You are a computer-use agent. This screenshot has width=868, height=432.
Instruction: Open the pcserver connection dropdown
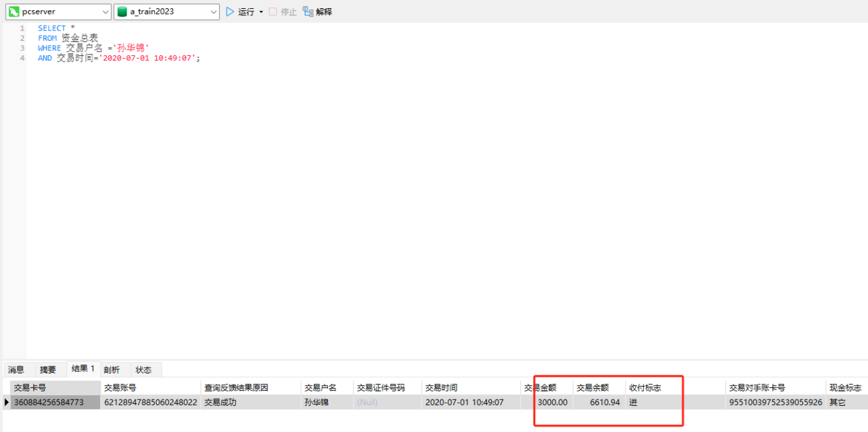click(105, 11)
